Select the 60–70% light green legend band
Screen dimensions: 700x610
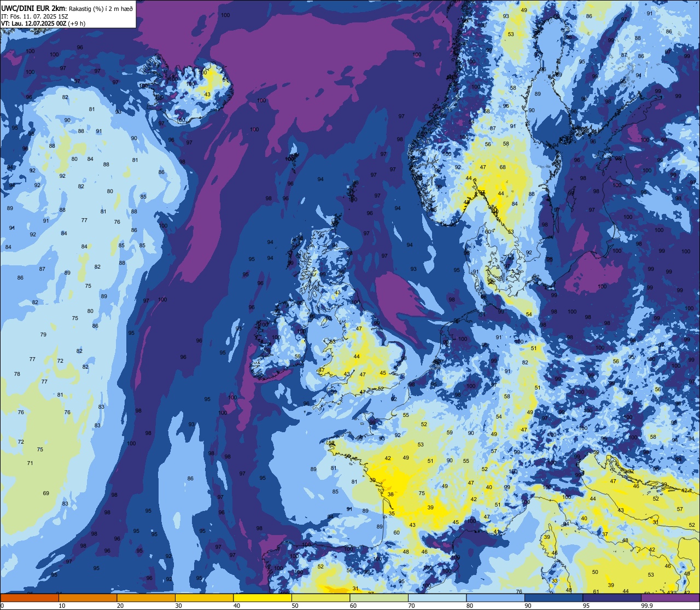point(379,598)
